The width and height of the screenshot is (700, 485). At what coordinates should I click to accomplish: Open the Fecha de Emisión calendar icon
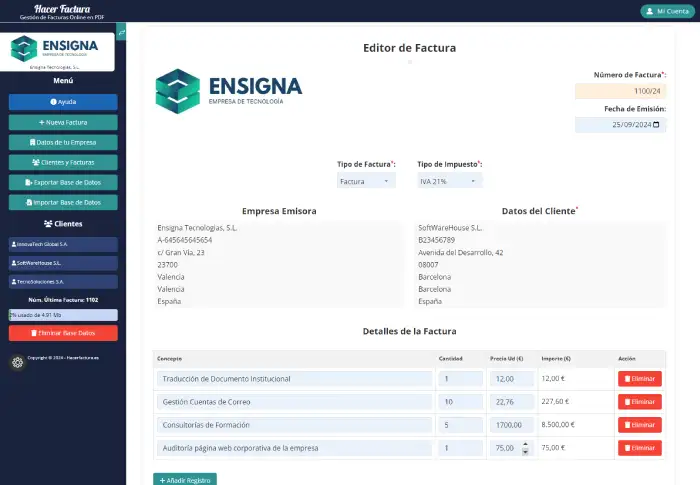pyautogui.click(x=656, y=125)
